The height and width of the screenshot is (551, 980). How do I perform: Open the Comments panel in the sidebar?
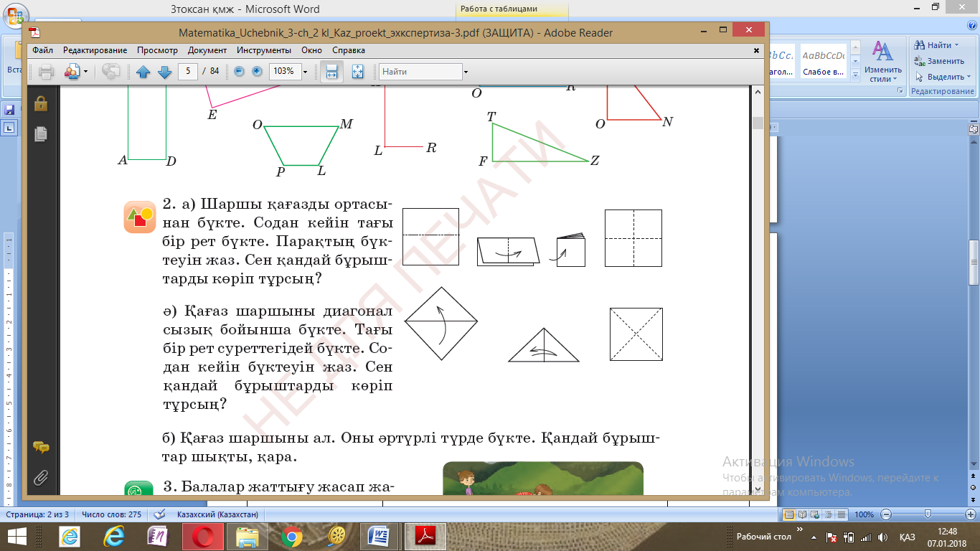41,448
